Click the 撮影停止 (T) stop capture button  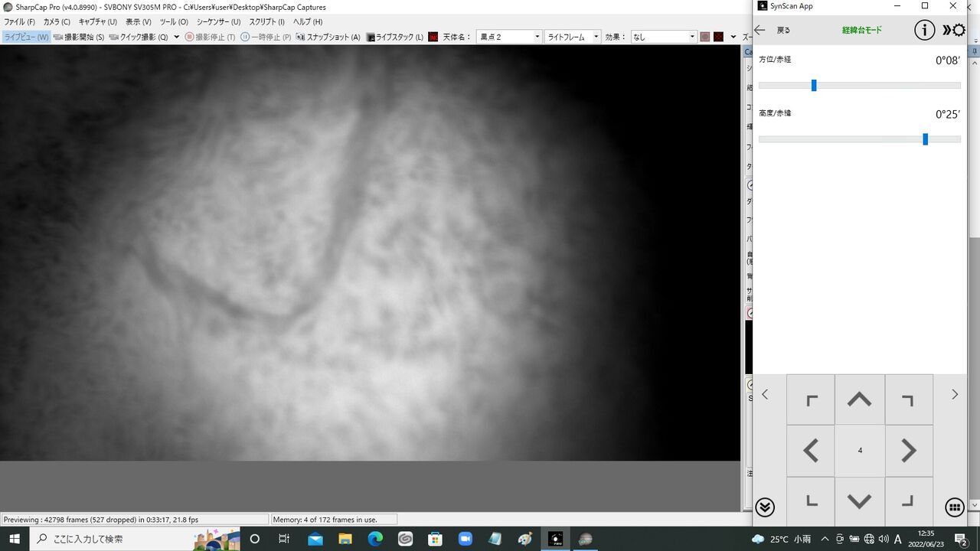(210, 37)
